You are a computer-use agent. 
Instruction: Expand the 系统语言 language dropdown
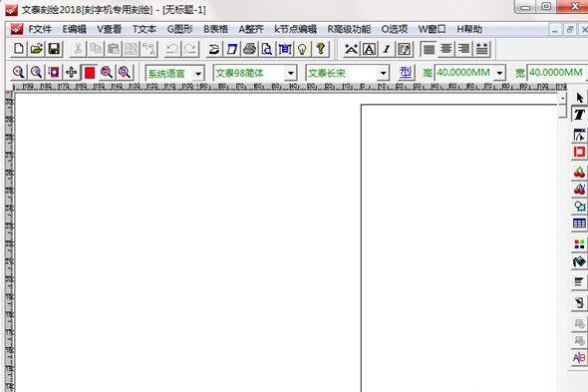click(198, 73)
